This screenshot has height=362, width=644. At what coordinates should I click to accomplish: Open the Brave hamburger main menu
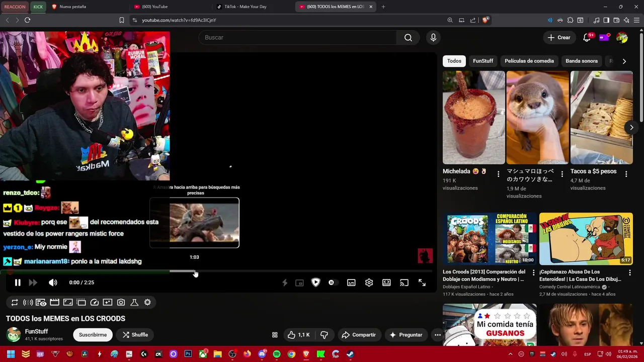pyautogui.click(x=636, y=20)
